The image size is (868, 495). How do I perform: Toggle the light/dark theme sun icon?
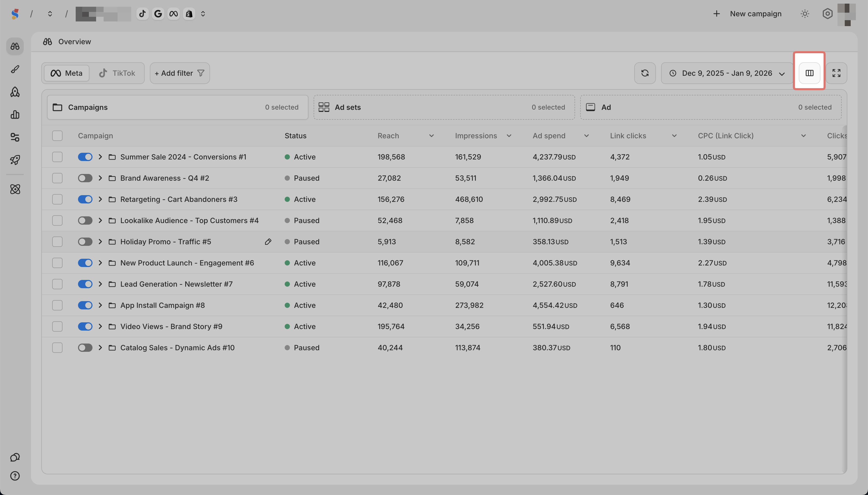coord(804,14)
